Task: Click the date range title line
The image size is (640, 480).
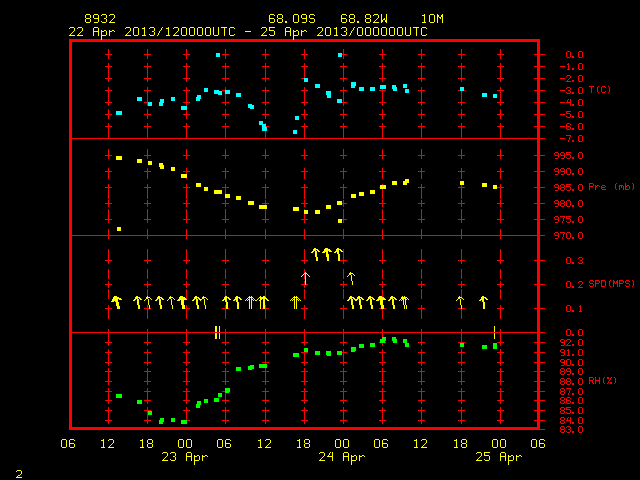Action: click(x=248, y=32)
